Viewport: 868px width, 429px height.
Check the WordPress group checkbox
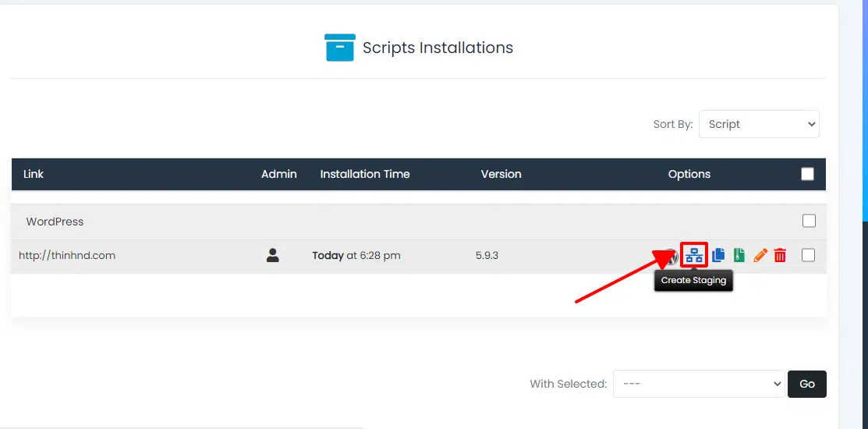coord(809,221)
